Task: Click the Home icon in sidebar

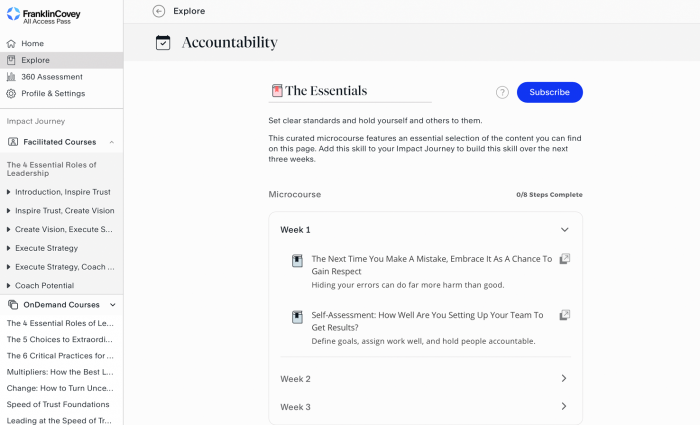Action: pos(11,44)
